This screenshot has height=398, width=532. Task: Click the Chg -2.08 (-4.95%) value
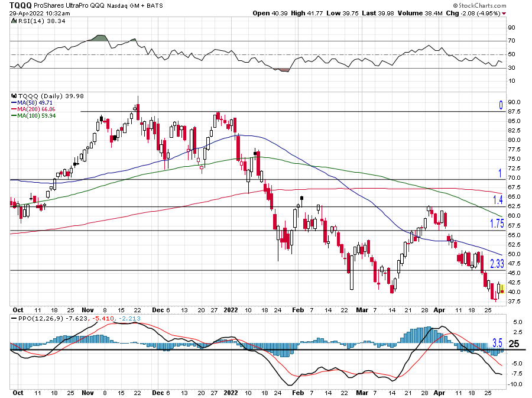(x=473, y=13)
